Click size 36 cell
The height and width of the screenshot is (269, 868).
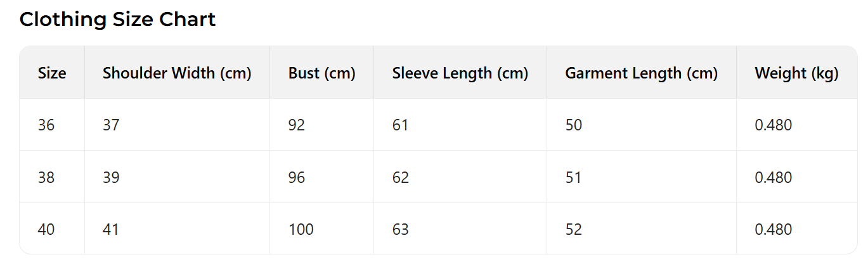pyautogui.click(x=46, y=125)
